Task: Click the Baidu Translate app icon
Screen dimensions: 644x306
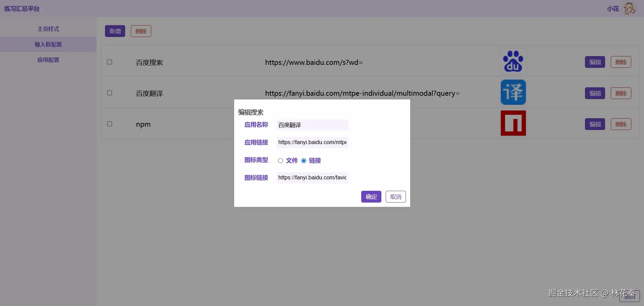Action: 513,92
